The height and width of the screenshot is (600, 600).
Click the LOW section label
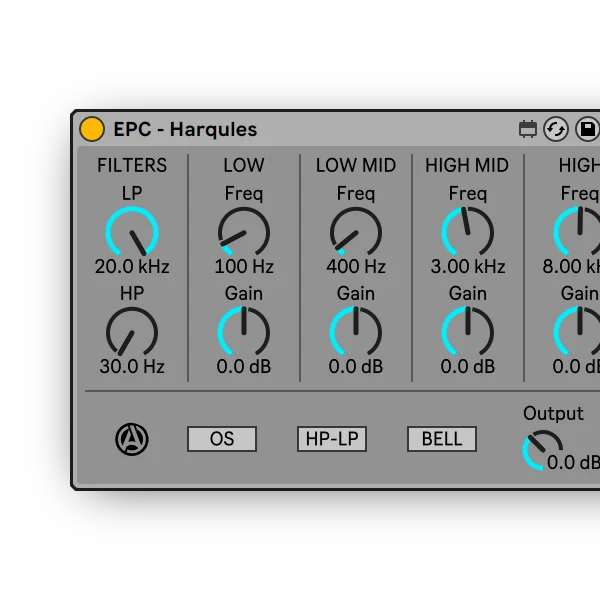tap(244, 165)
